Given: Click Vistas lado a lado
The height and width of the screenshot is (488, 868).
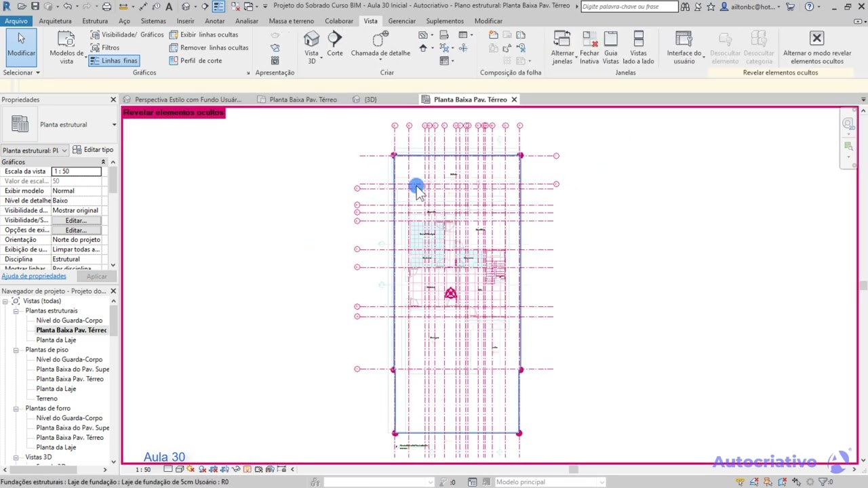Looking at the screenshot, I should tap(638, 47).
